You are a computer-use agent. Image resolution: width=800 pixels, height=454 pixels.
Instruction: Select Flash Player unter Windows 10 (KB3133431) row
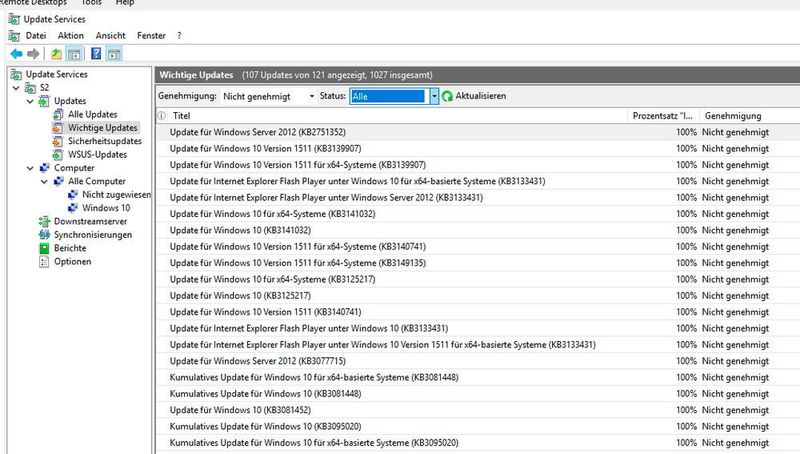tap(478, 328)
